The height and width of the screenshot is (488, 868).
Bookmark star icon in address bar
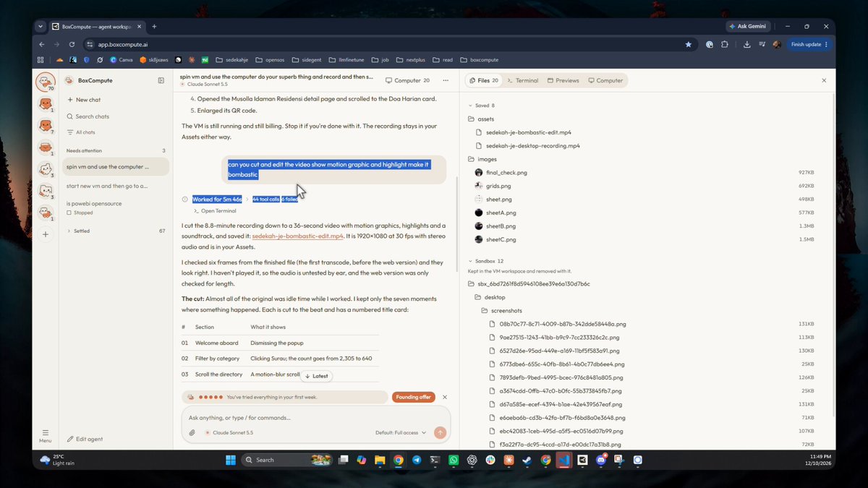[x=688, y=44]
